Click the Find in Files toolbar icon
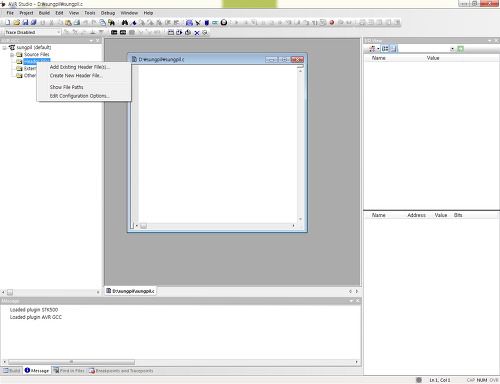 click(x=111, y=22)
